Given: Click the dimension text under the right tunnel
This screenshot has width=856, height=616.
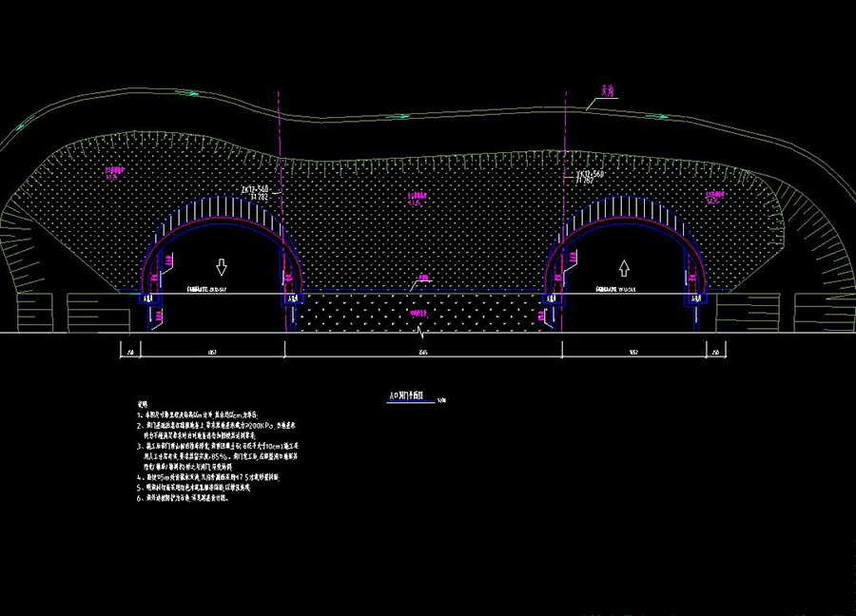Looking at the screenshot, I should [x=632, y=350].
